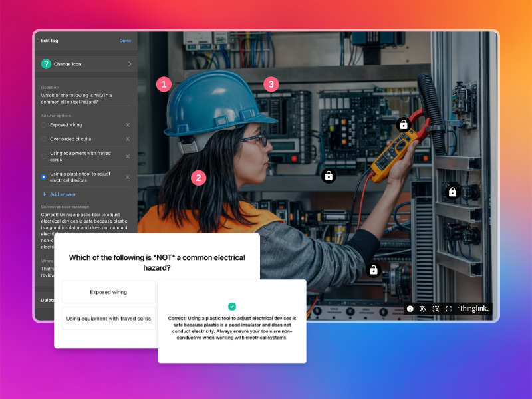The width and height of the screenshot is (532, 399).
Task: Remove the Exposed wiring answer option
Action: 128,125
